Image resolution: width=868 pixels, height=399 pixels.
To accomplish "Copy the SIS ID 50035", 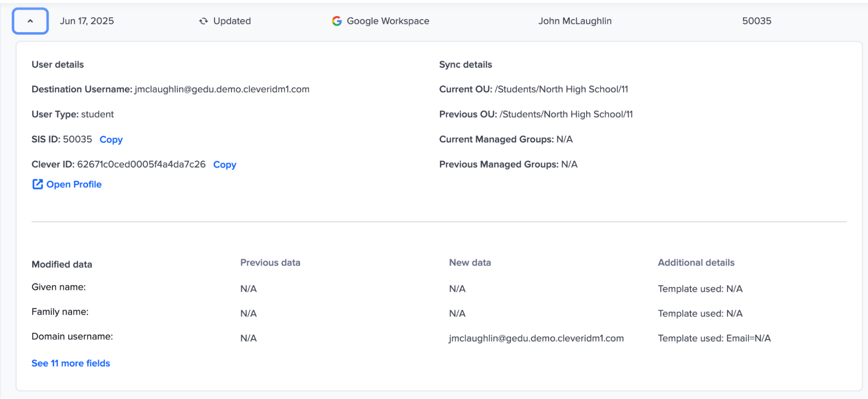I will point(111,140).
